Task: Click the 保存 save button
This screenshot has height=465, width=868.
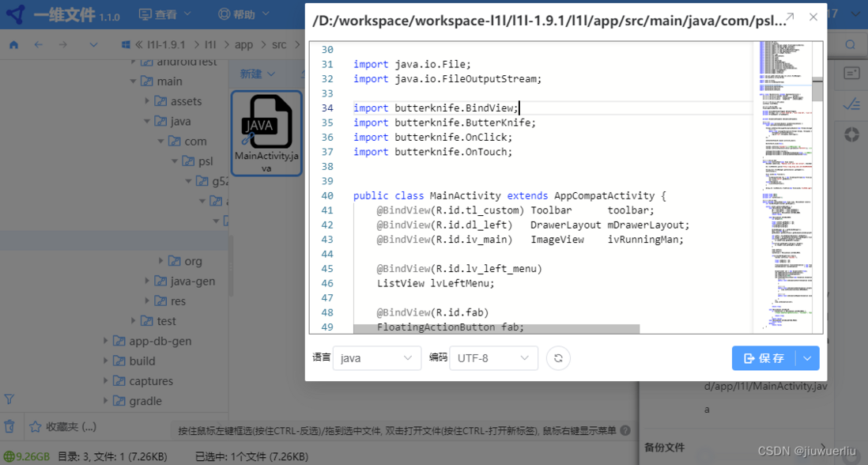Action: coord(764,358)
